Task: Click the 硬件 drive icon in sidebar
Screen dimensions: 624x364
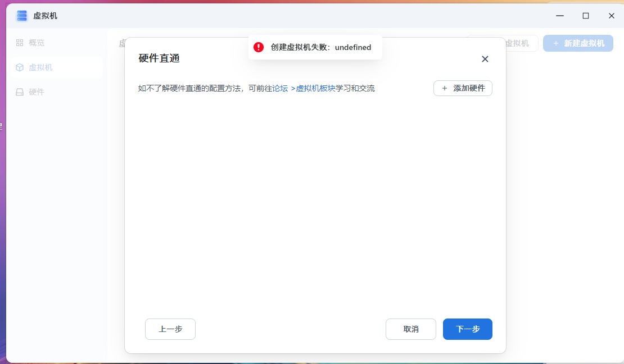Action: click(x=20, y=92)
